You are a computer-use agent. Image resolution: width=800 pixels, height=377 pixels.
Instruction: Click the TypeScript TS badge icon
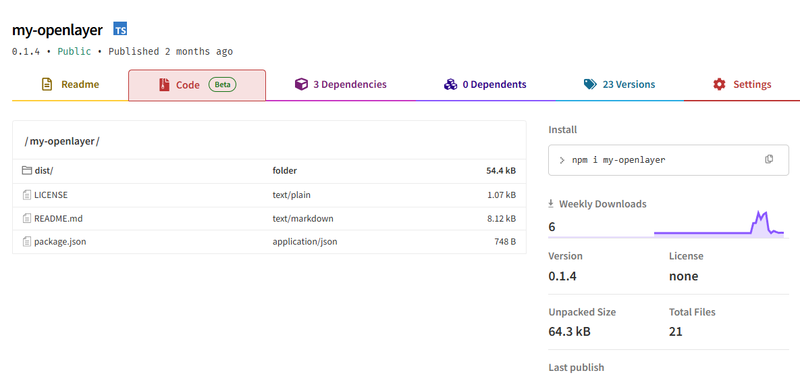pos(120,29)
